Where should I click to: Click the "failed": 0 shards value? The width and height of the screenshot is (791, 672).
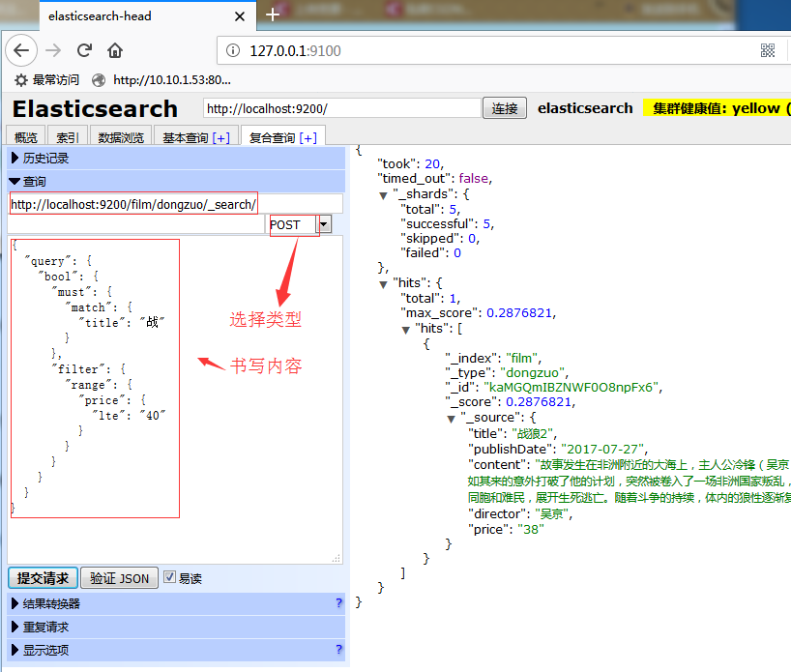457,252
